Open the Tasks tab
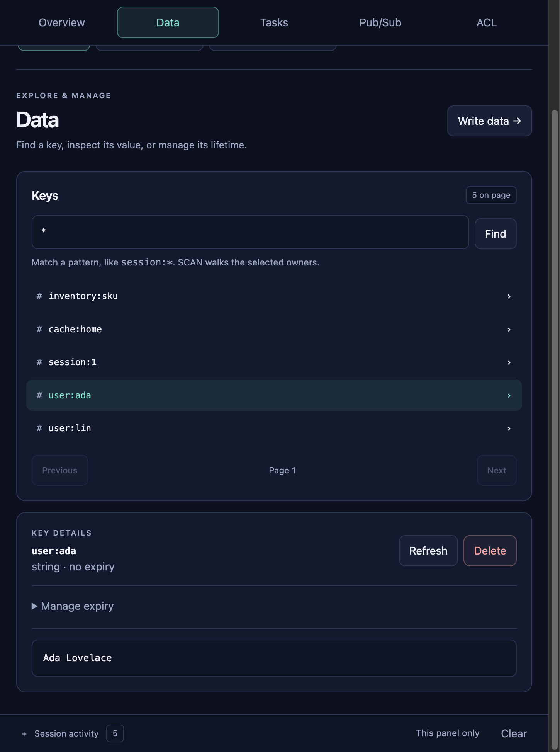560x752 pixels. [274, 22]
